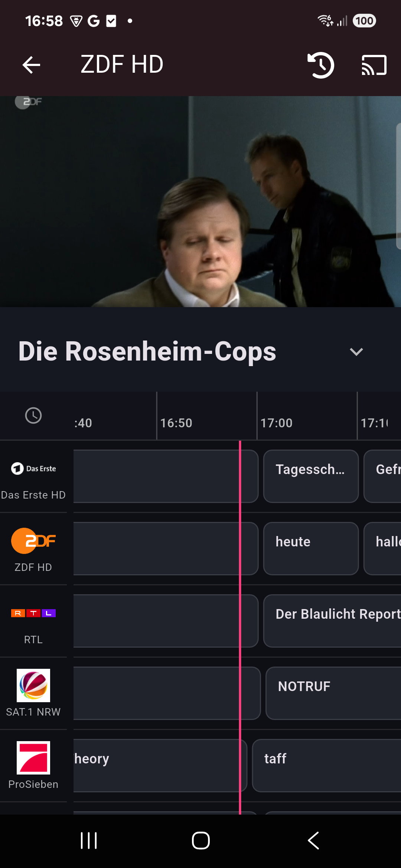Image resolution: width=401 pixels, height=868 pixels.
Task: Open the NOTRUF program entry
Action: tap(333, 693)
